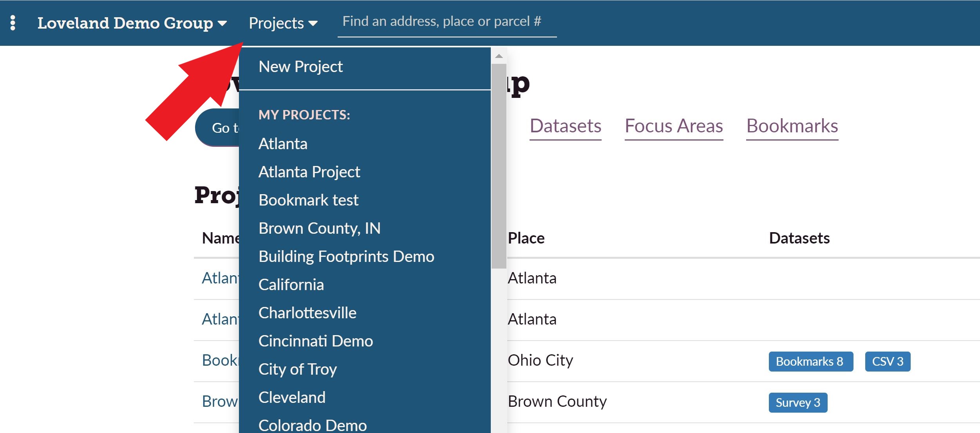The image size is (980, 433).
Task: Click the Survey 3 dataset badge
Action: point(798,402)
